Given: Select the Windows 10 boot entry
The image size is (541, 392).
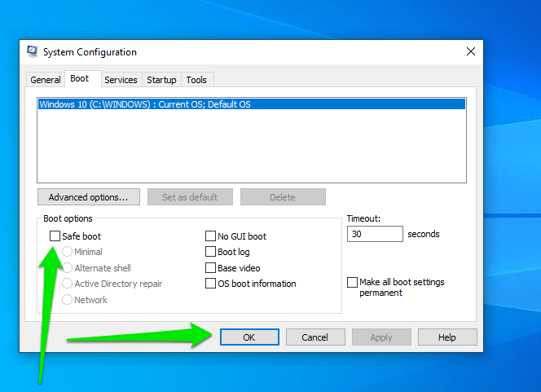Looking at the screenshot, I should (x=145, y=104).
